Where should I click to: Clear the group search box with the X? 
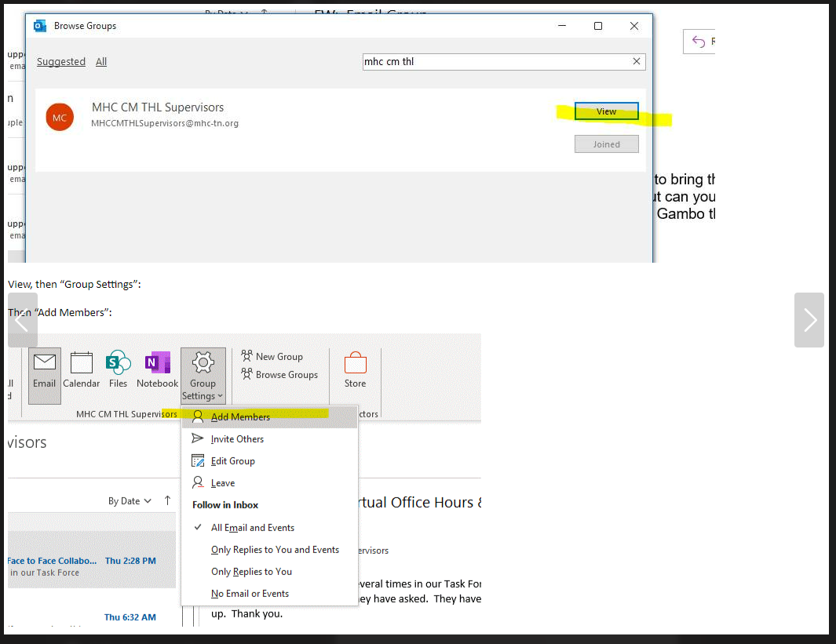[x=636, y=61]
